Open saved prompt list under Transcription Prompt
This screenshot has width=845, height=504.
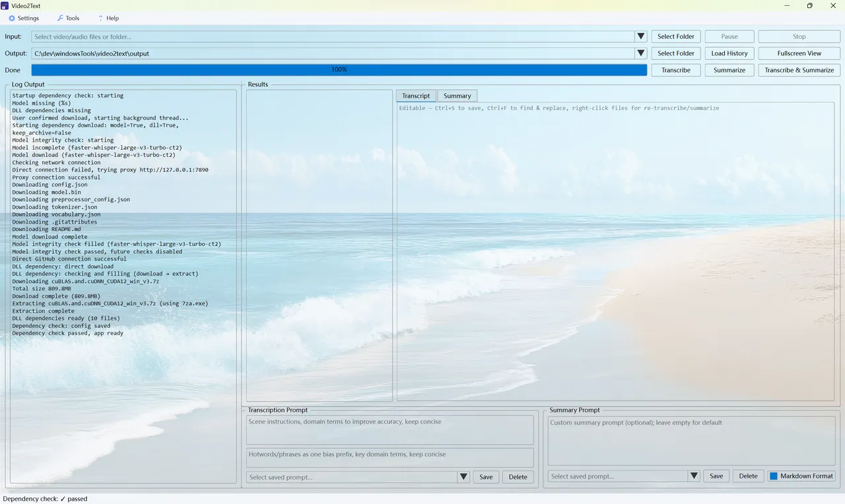[463, 477]
